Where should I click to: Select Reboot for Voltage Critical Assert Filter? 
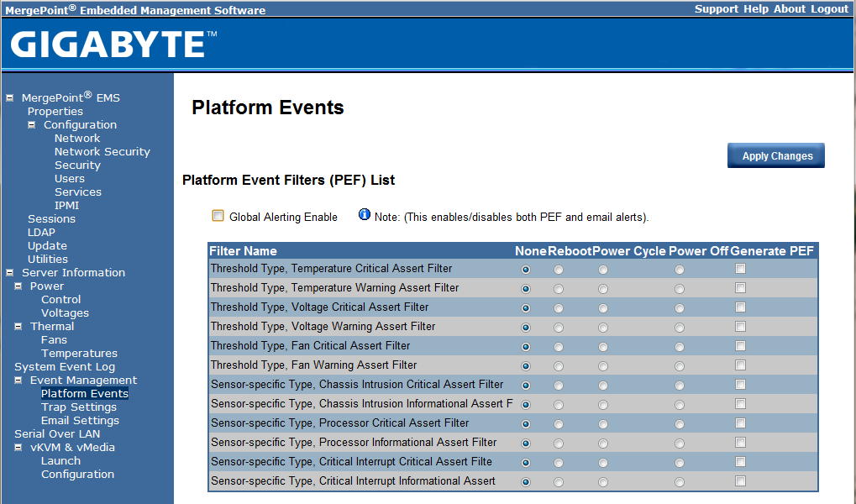point(559,308)
